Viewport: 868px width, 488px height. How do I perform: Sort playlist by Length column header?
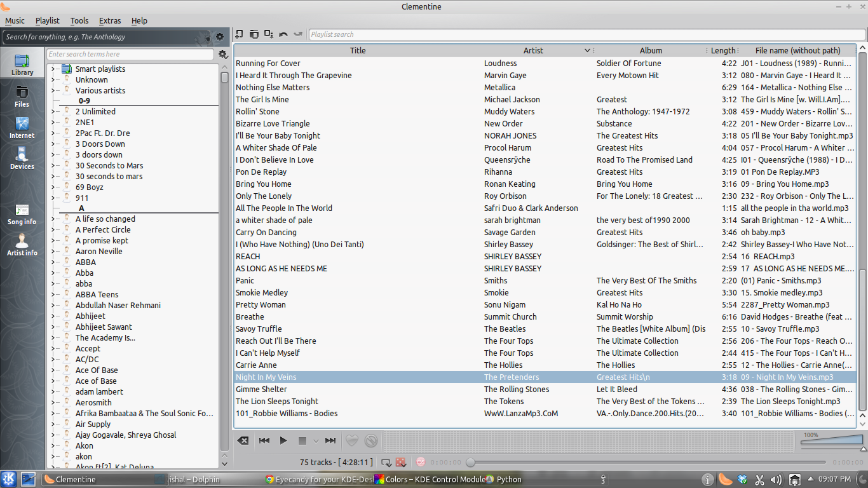723,50
